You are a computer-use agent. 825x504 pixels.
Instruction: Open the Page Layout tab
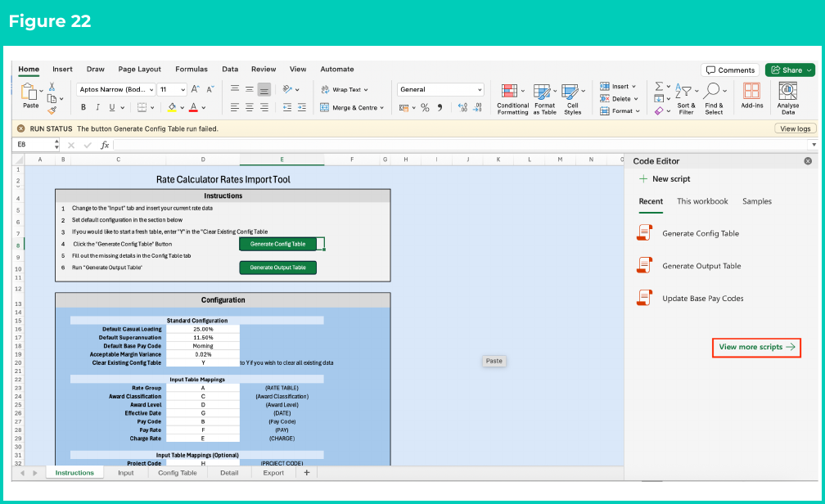(x=139, y=69)
